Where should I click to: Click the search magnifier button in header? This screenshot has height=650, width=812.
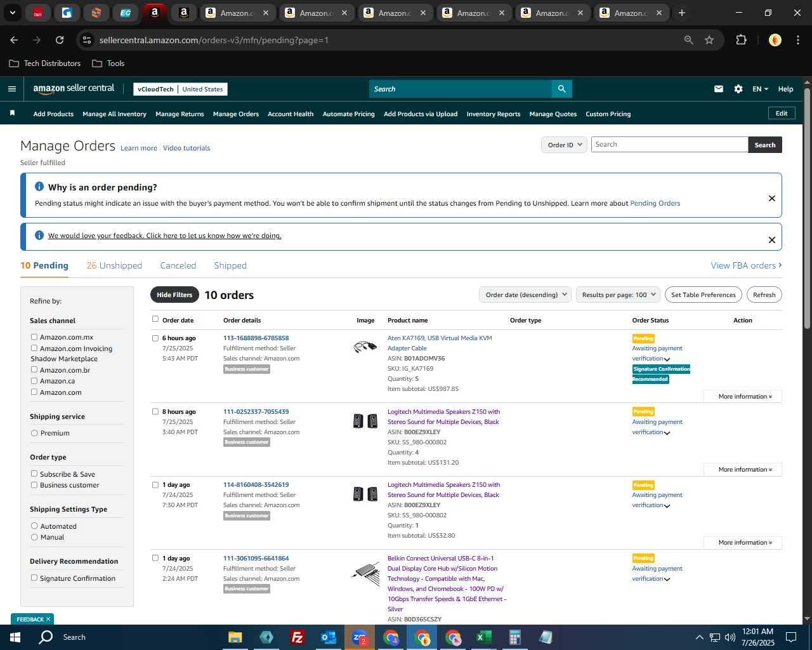[x=561, y=89]
